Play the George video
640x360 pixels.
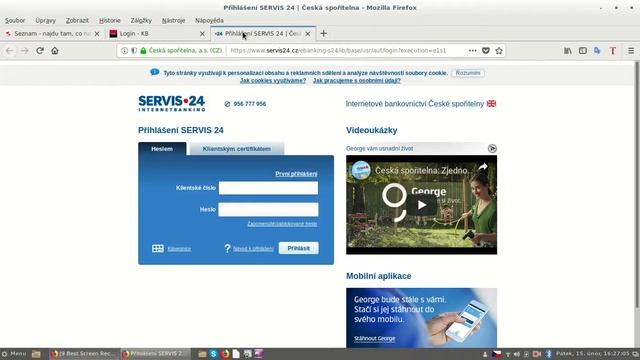coord(422,205)
